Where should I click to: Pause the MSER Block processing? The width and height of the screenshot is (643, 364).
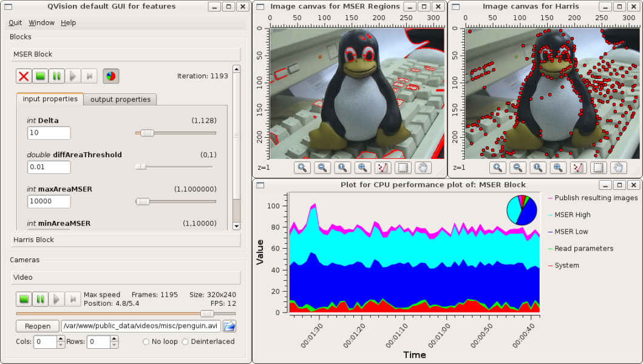(x=56, y=76)
